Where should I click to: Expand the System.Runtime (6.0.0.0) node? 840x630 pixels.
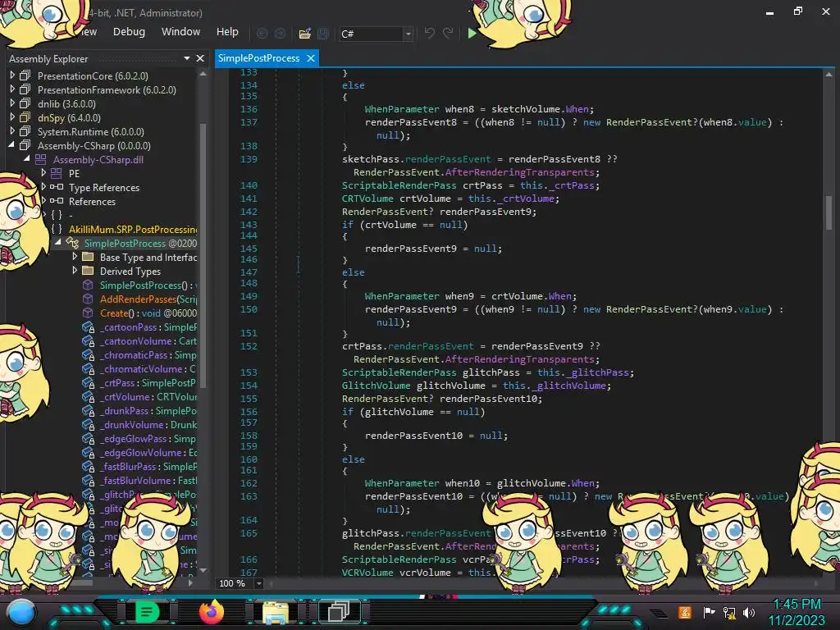(x=12, y=130)
